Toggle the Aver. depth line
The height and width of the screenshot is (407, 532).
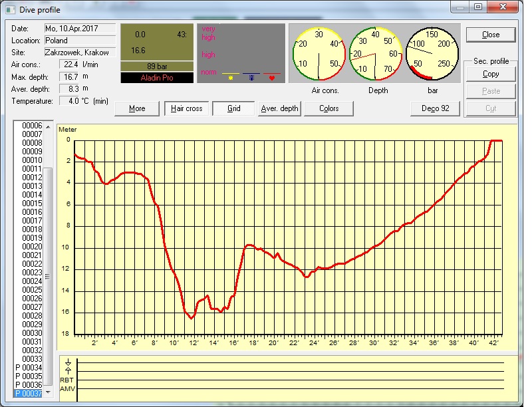pyautogui.click(x=279, y=108)
